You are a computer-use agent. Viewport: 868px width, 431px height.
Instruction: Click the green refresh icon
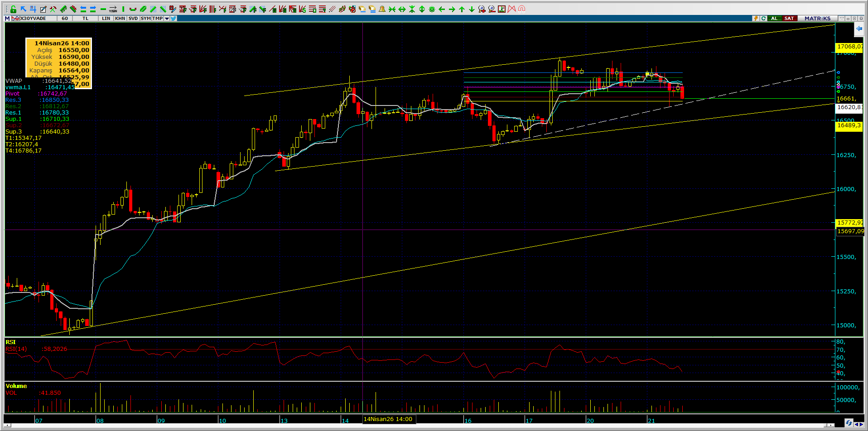click(763, 19)
